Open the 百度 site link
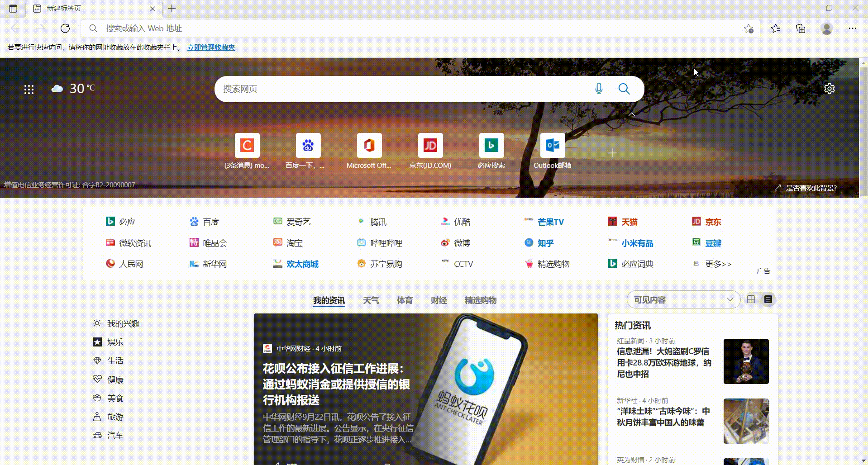 click(204, 222)
